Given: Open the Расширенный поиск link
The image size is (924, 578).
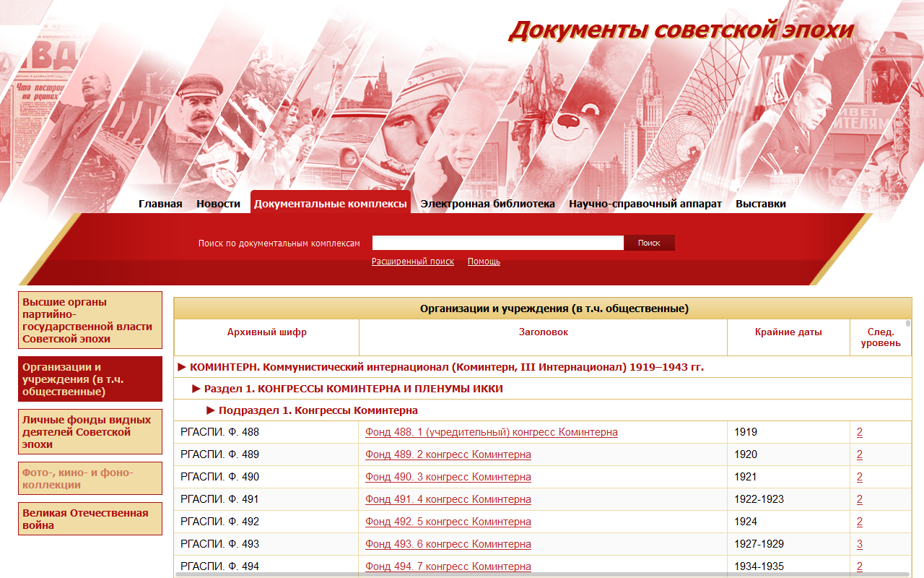Looking at the screenshot, I should (413, 262).
